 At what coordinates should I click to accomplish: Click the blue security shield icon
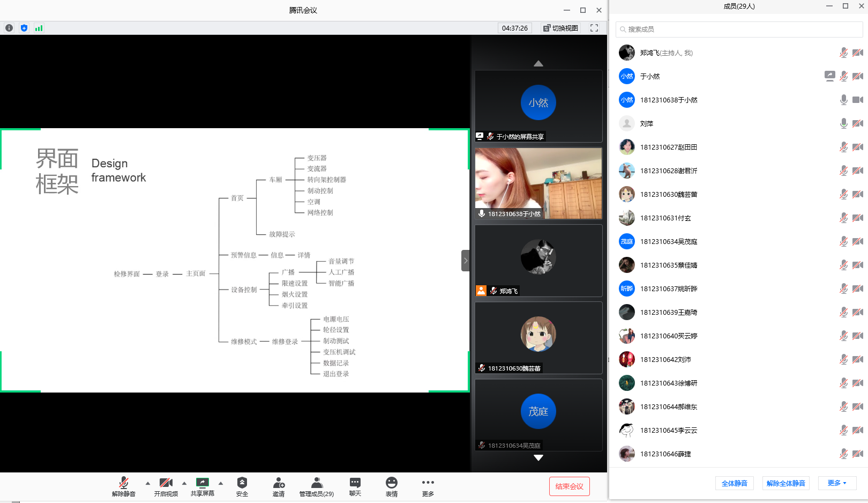24,28
